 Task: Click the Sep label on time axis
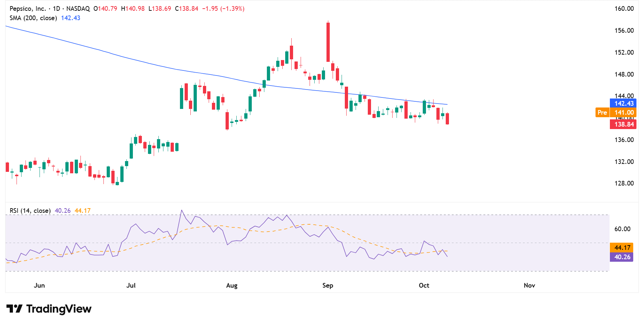(328, 285)
